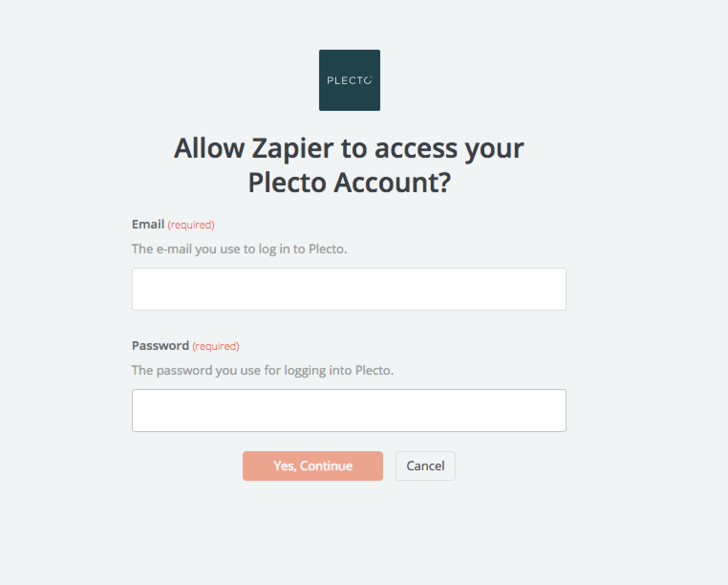Image resolution: width=728 pixels, height=585 pixels.
Task: Click the e-mail login help text
Action: pyautogui.click(x=239, y=249)
